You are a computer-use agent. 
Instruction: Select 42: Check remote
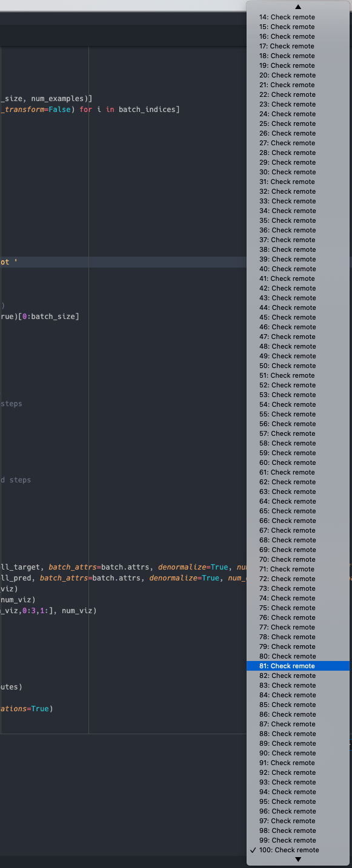pos(298,288)
